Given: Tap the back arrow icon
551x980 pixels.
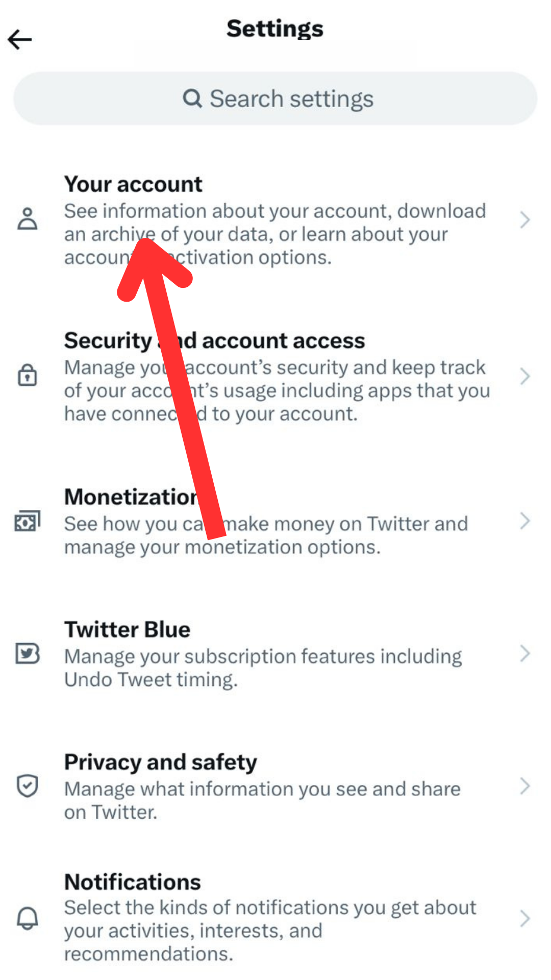Looking at the screenshot, I should point(20,39).
